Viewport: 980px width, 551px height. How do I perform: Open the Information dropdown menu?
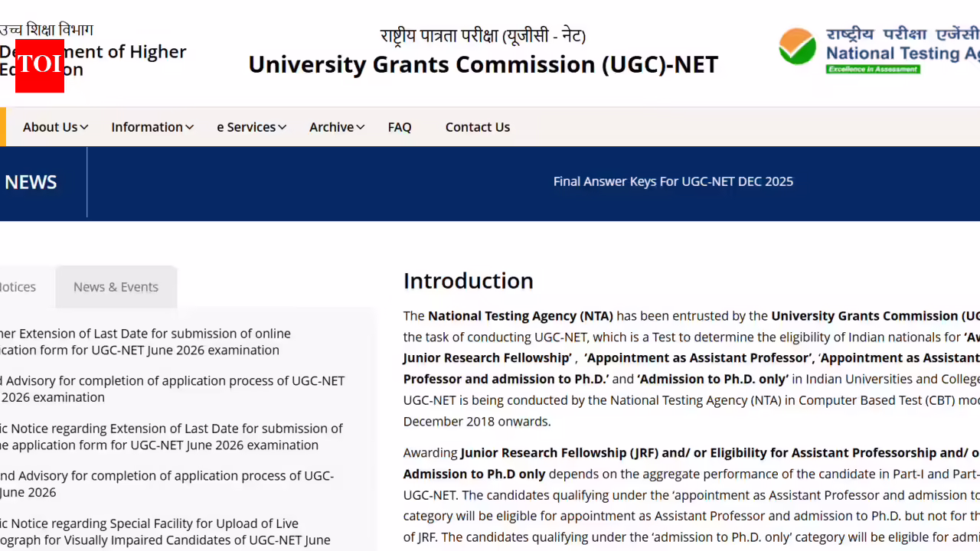pos(152,127)
